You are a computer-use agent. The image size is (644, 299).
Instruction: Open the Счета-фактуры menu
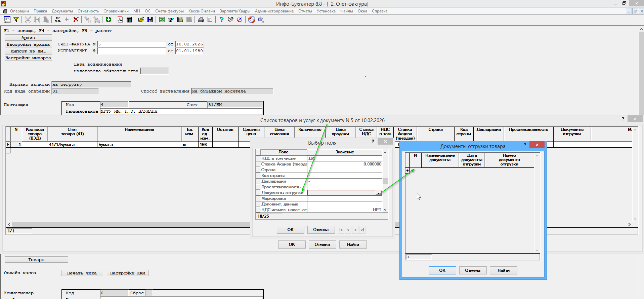click(169, 11)
